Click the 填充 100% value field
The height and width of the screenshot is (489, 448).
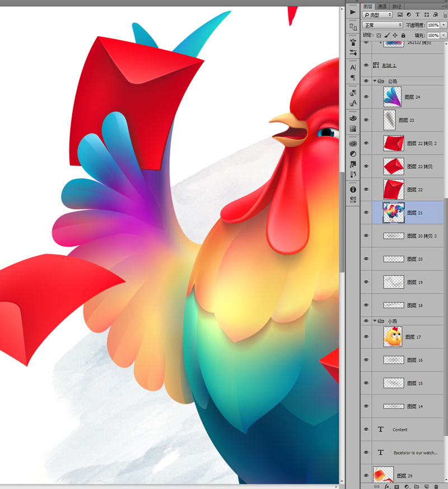(x=433, y=35)
